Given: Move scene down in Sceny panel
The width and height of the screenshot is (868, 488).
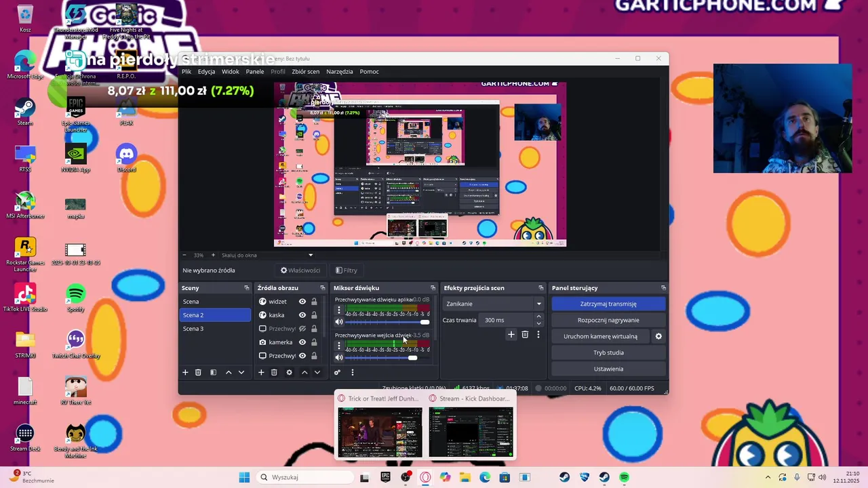Looking at the screenshot, I should tap(241, 372).
